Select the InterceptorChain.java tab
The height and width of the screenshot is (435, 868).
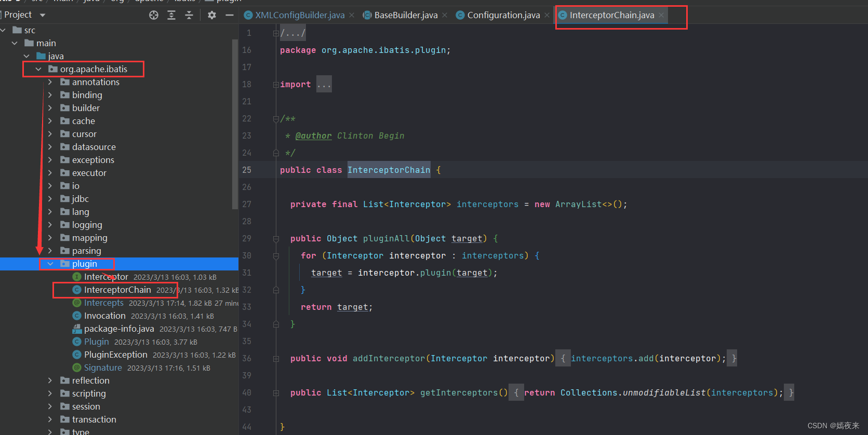[x=612, y=15]
